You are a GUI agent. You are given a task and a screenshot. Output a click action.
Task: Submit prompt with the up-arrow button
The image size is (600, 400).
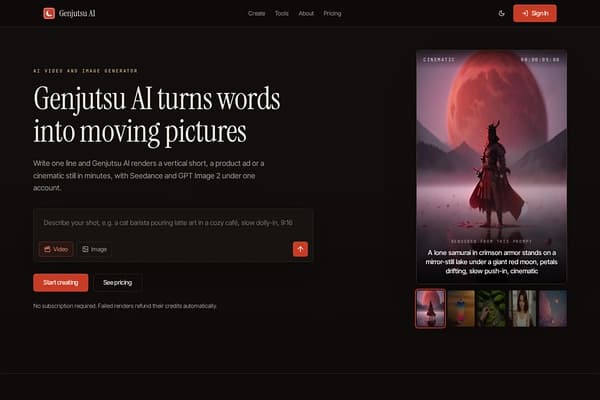(x=300, y=249)
